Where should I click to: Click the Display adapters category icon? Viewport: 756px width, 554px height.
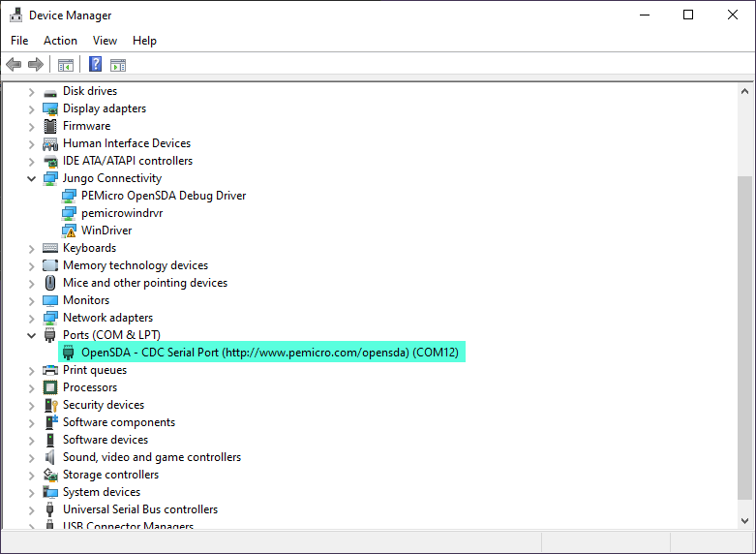(50, 109)
